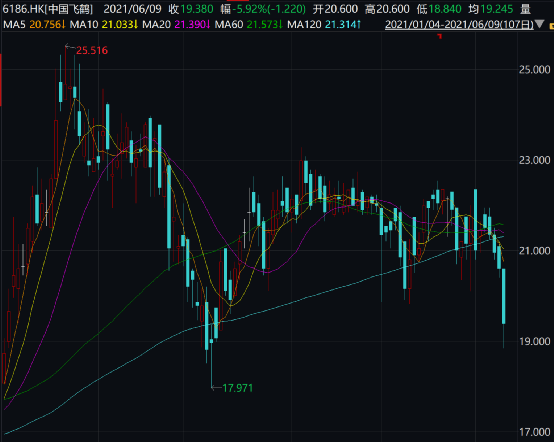Click opening price 20.600 after 开

coord(341,9)
